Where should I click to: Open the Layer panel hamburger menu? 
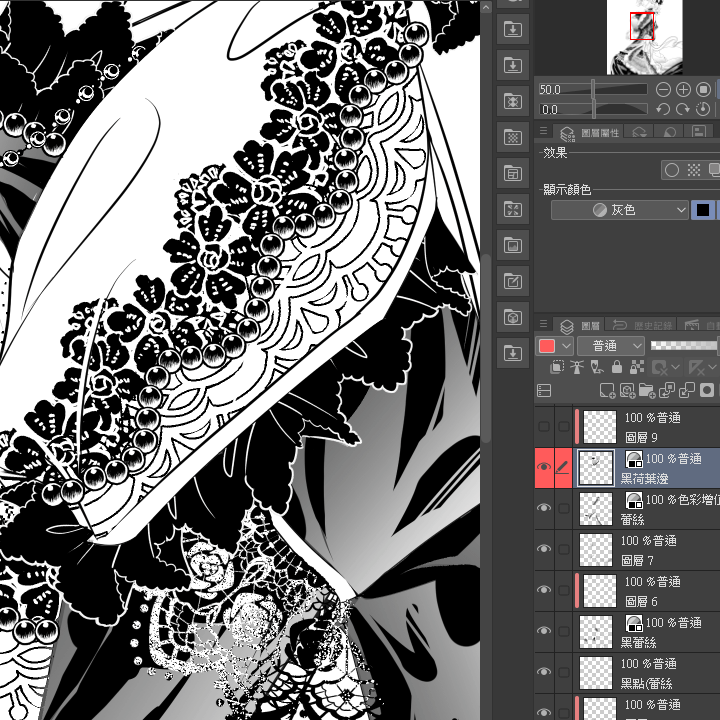click(x=544, y=324)
